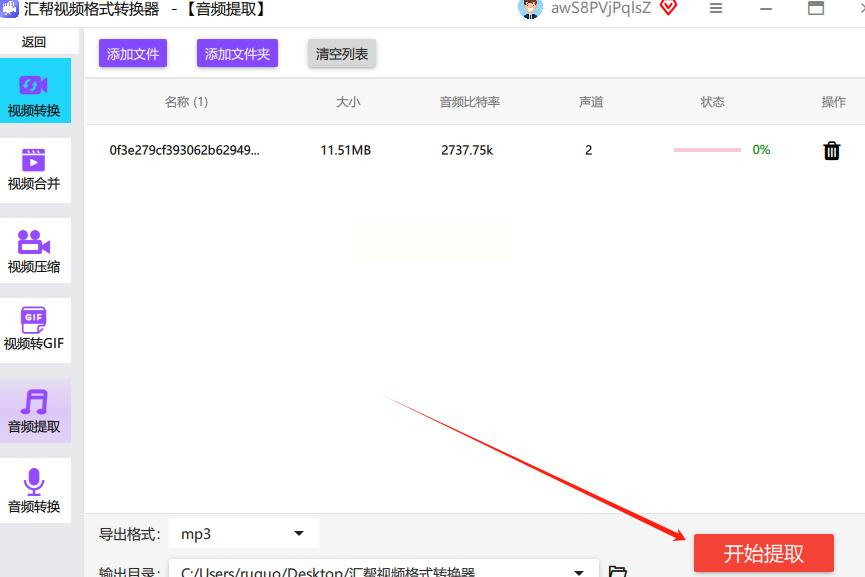Select the 音频提取 sidebar tool
This screenshot has height=577, width=865.
click(x=34, y=411)
